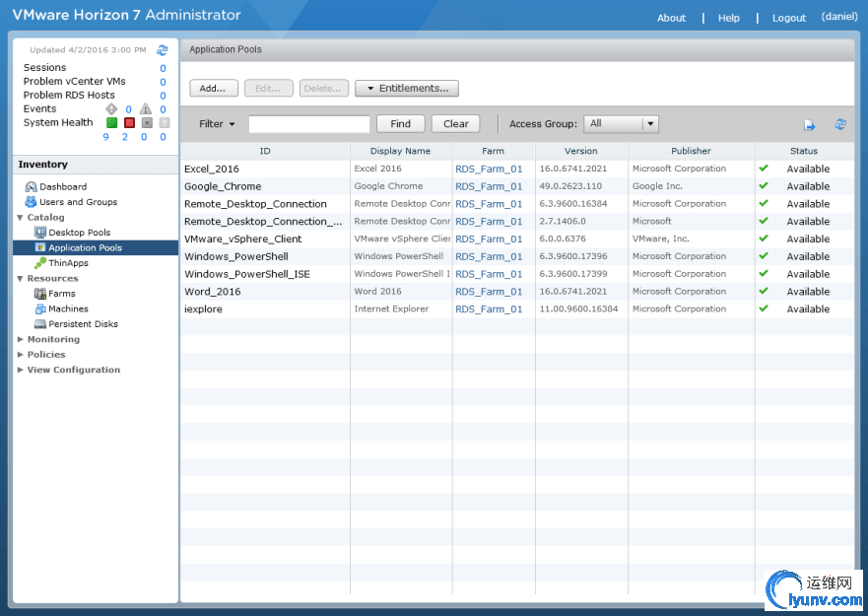Click the Excel_2016 green status checkmark
The width and height of the screenshot is (868, 616).
[764, 168]
